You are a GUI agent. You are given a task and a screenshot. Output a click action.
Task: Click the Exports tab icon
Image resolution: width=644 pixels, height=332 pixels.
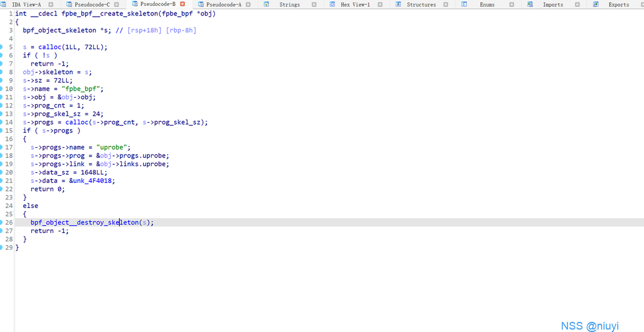pos(595,4)
